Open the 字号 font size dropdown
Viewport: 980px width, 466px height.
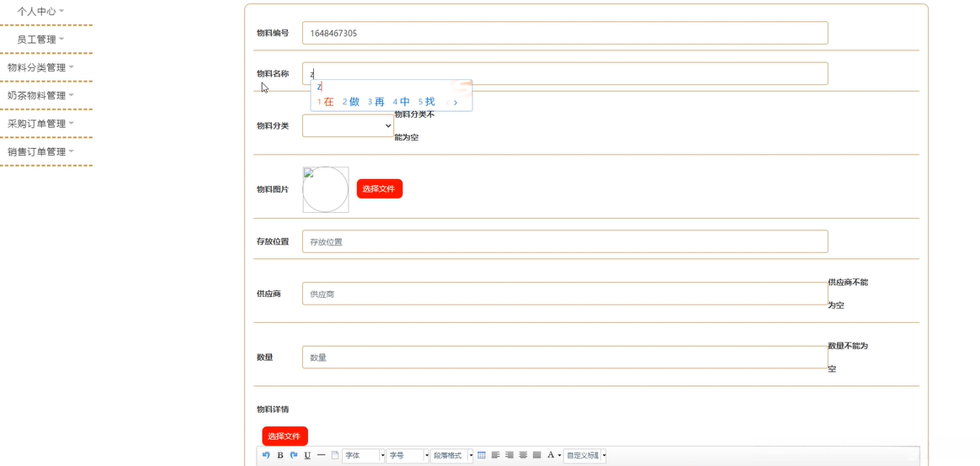click(408, 456)
